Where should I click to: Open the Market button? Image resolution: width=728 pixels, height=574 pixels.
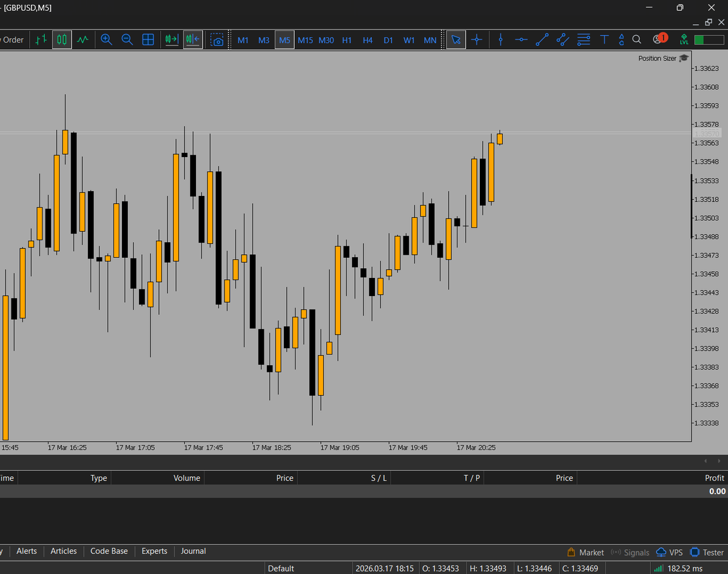585,552
